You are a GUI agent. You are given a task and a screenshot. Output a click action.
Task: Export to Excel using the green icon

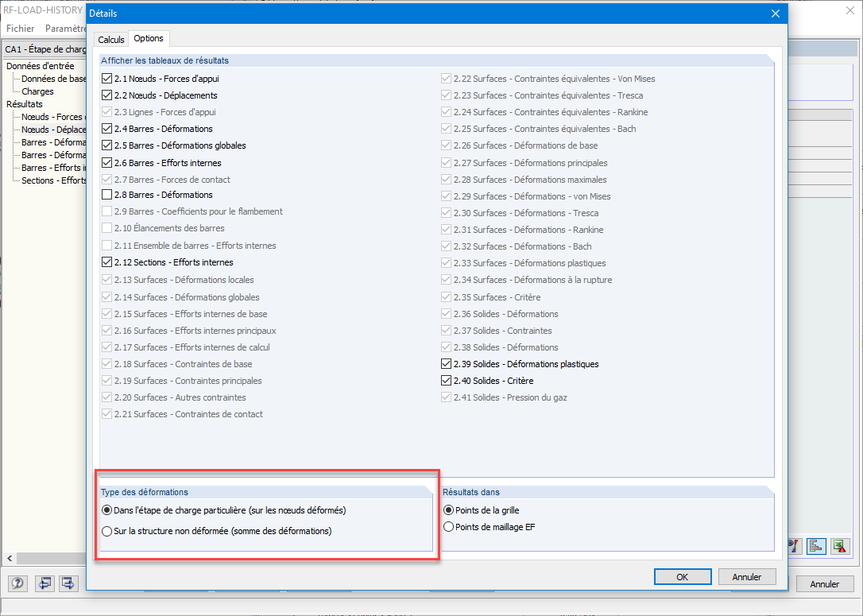coord(840,546)
